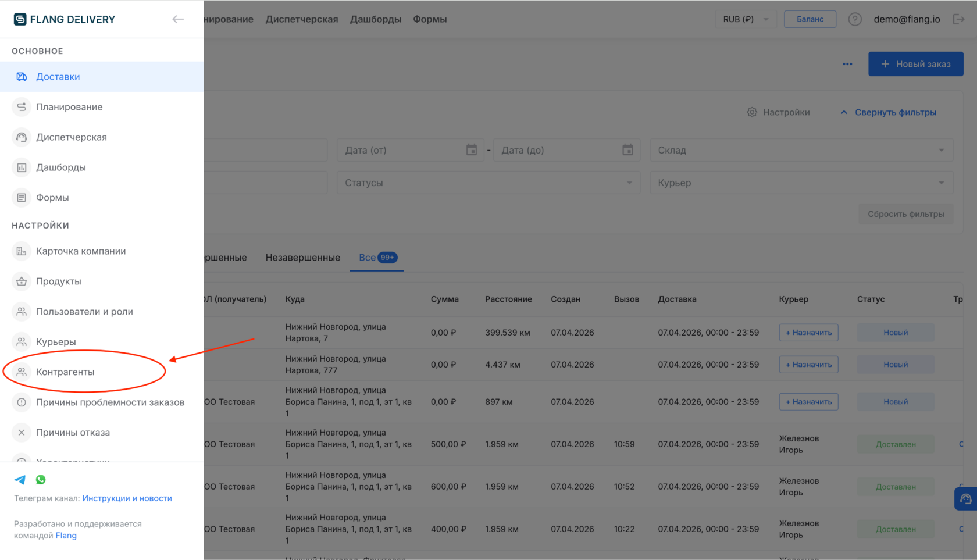Open Контрагенты in the sidebar menu

coord(102,372)
